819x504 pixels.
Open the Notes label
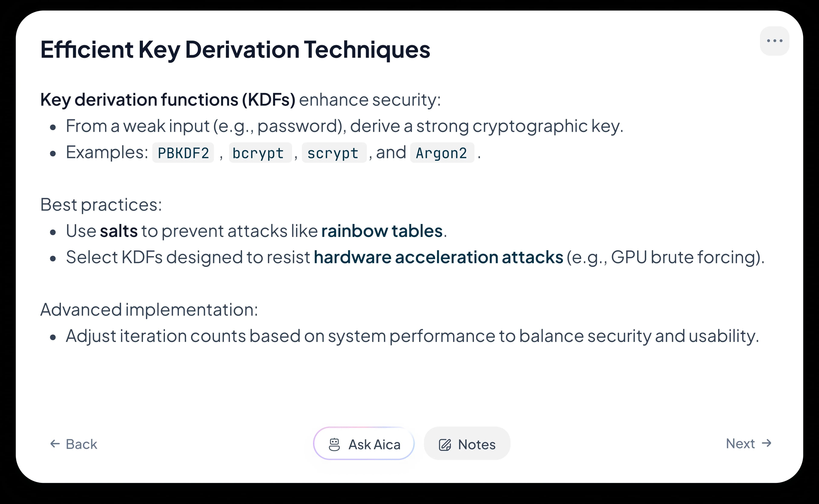(x=477, y=444)
